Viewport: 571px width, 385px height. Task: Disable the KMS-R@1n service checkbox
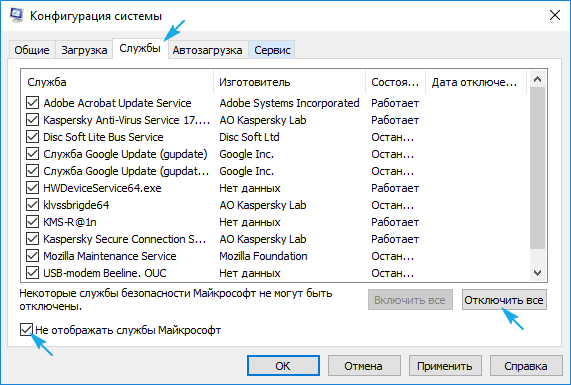[32, 222]
